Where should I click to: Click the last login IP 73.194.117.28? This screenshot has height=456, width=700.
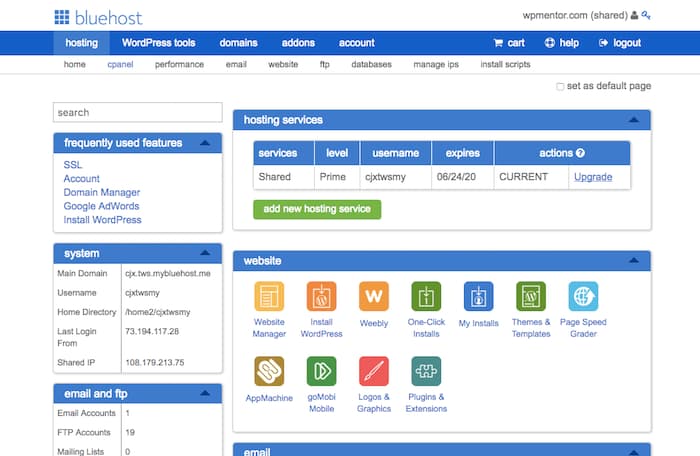tap(152, 331)
